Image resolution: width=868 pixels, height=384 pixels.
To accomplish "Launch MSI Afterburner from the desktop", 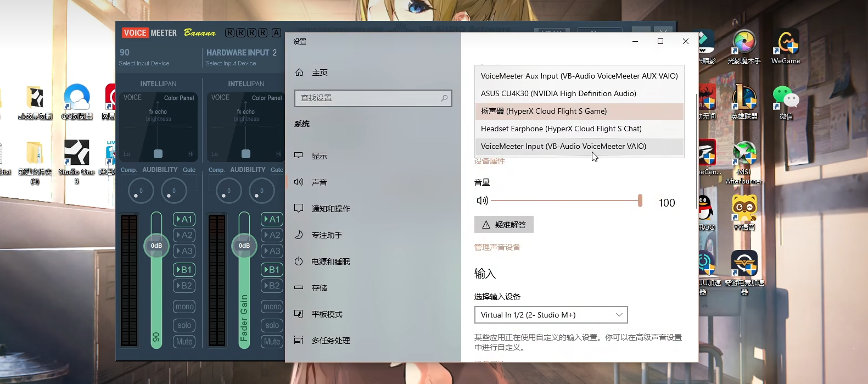I will [744, 162].
